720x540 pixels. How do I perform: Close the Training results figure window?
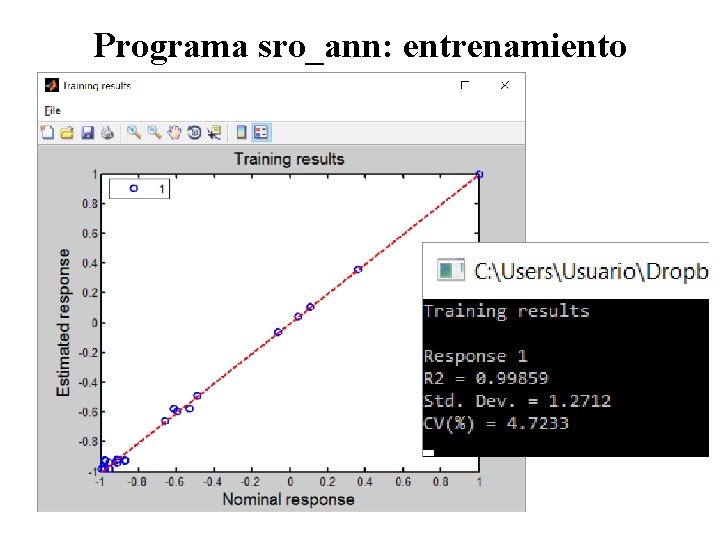click(x=505, y=85)
